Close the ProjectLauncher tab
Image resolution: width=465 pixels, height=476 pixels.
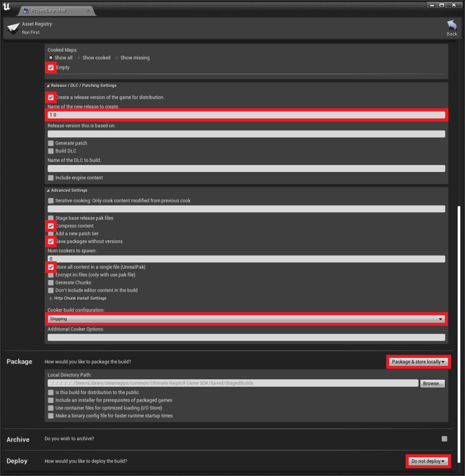(x=88, y=11)
